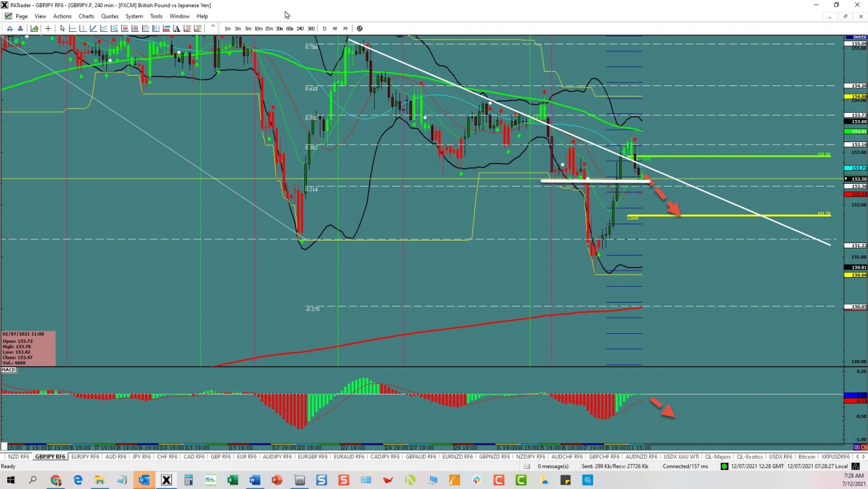Expand hidden toolbar items with » chevron
Screen dimensions: 868x489
pyautogui.click(x=212, y=27)
